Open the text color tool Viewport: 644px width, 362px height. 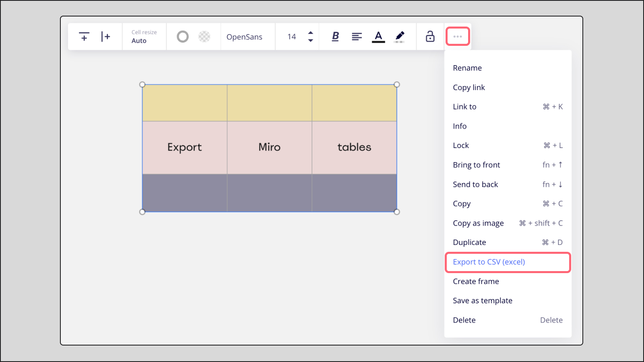pyautogui.click(x=378, y=37)
